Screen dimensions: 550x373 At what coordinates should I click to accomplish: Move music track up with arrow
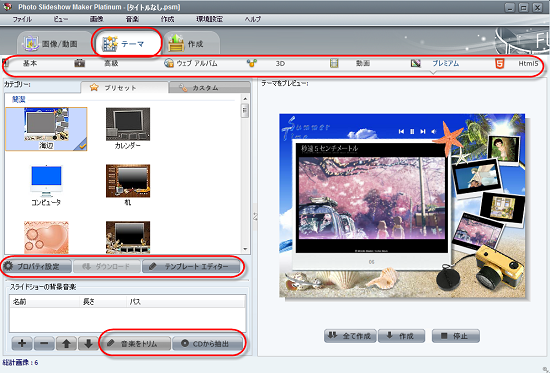click(66, 343)
